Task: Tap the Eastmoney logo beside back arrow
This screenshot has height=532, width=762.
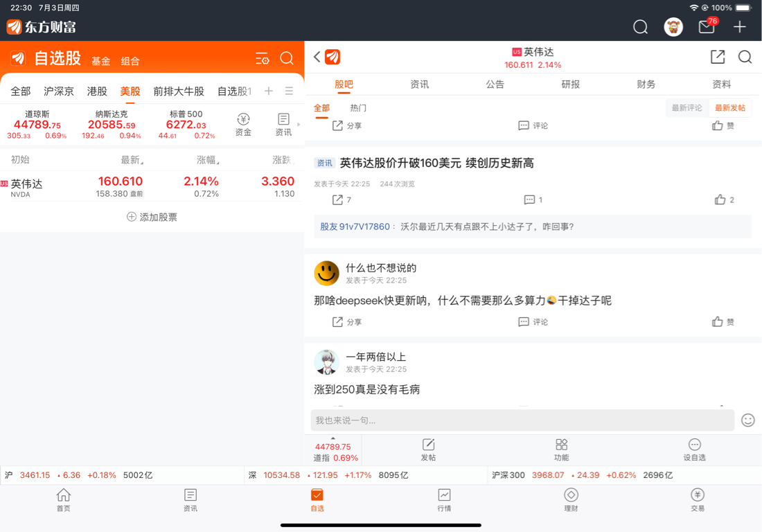Action: coord(333,57)
